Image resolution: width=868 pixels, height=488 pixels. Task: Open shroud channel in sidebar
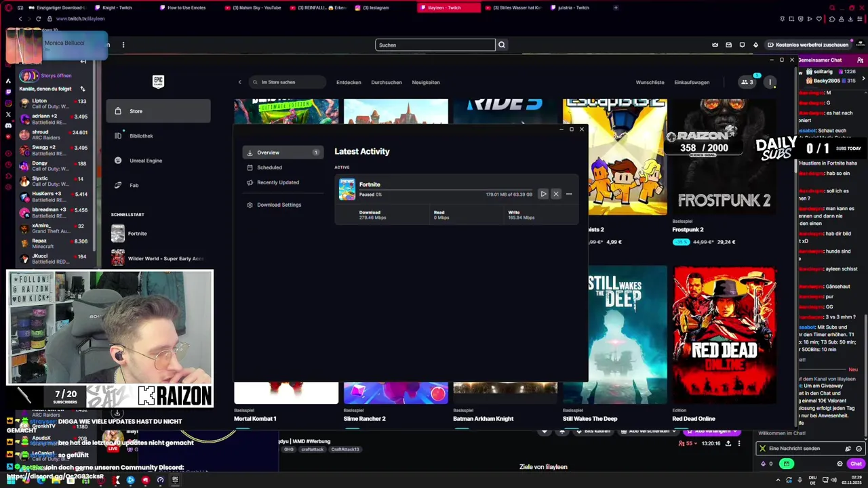[x=56, y=135]
